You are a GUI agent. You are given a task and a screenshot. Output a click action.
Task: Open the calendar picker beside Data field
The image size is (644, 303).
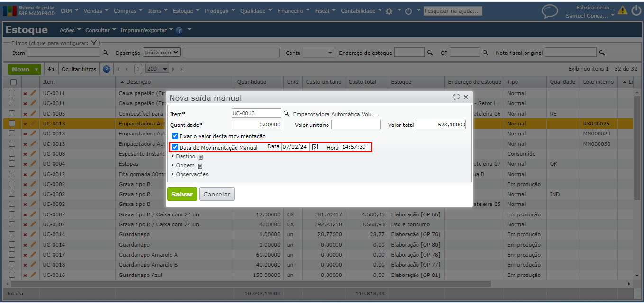click(315, 147)
